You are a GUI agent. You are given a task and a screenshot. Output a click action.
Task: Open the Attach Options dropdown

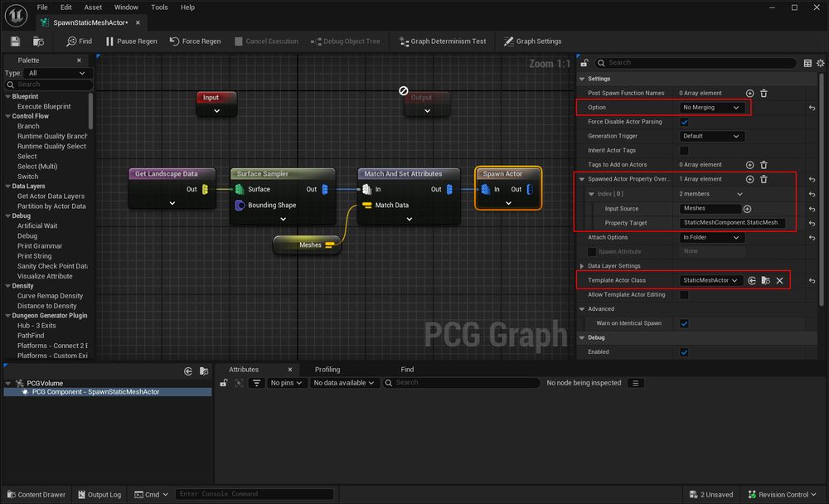point(711,237)
